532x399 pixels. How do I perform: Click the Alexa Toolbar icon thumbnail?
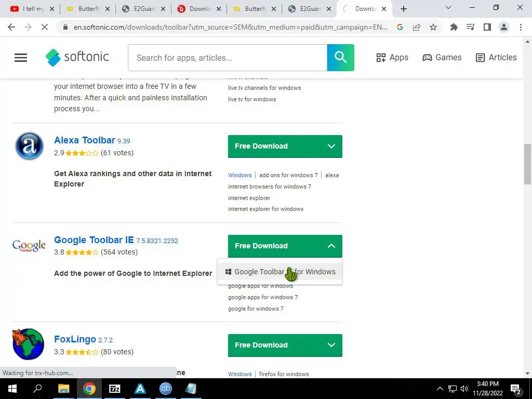point(30,146)
